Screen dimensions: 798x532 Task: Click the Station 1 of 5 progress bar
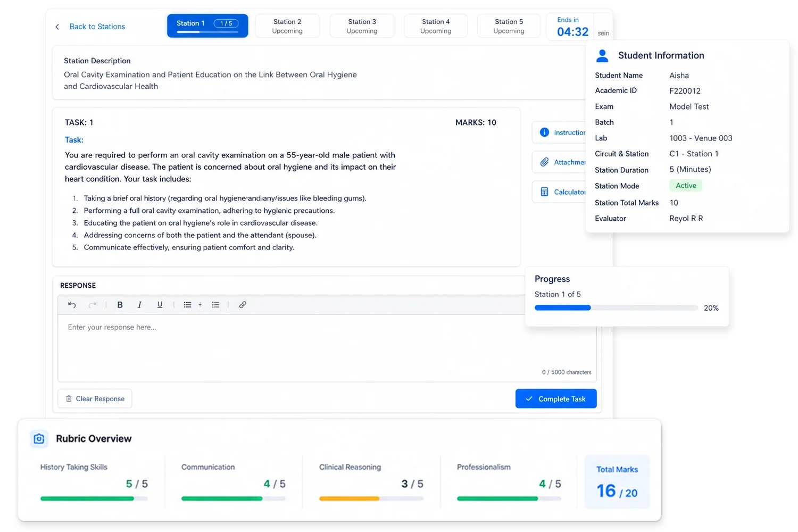(x=616, y=308)
